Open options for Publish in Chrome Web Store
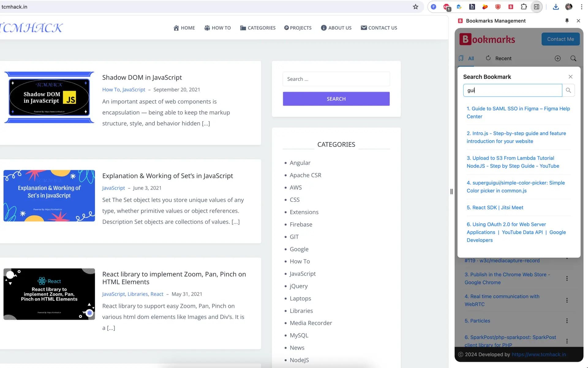Viewport: 588px width, 368px height. (x=567, y=278)
